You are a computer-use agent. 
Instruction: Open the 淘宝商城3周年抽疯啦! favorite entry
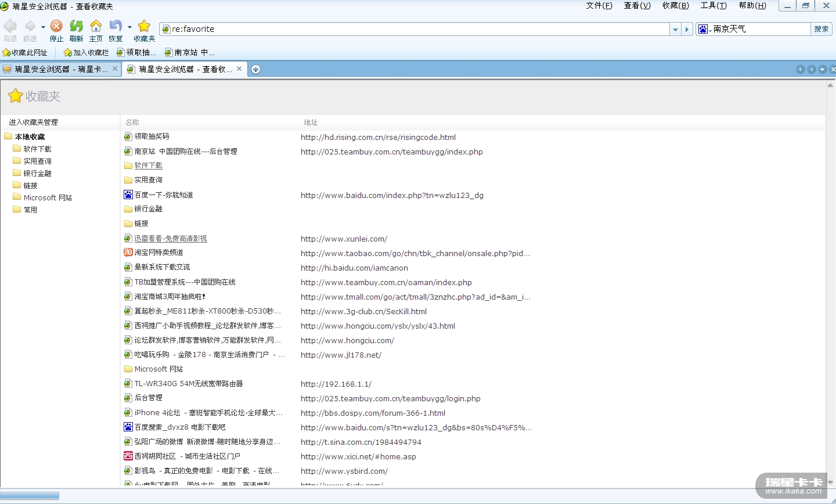(170, 296)
